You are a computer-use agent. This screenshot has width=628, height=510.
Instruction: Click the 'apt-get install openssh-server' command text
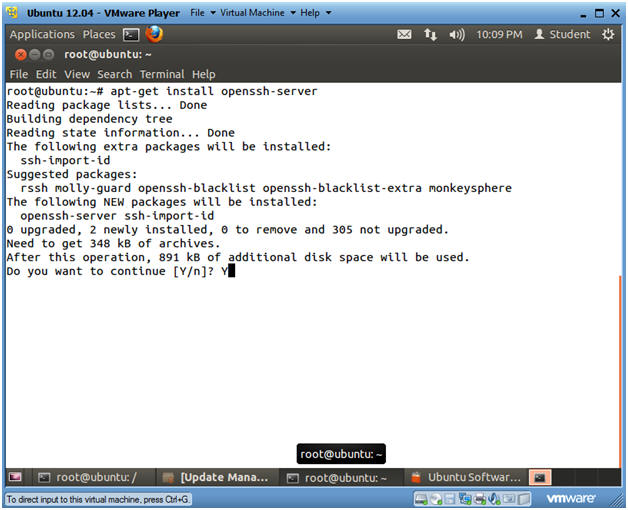tap(213, 91)
